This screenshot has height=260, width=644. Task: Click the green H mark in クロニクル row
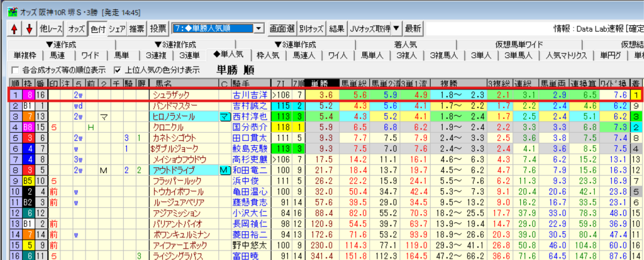[91, 127]
